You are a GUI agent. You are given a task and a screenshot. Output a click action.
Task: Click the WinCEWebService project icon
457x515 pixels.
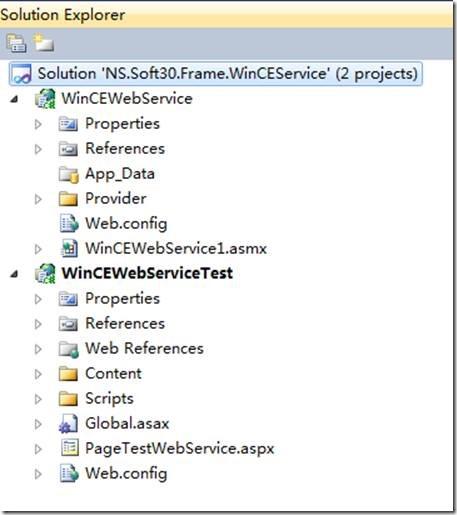tap(45, 99)
